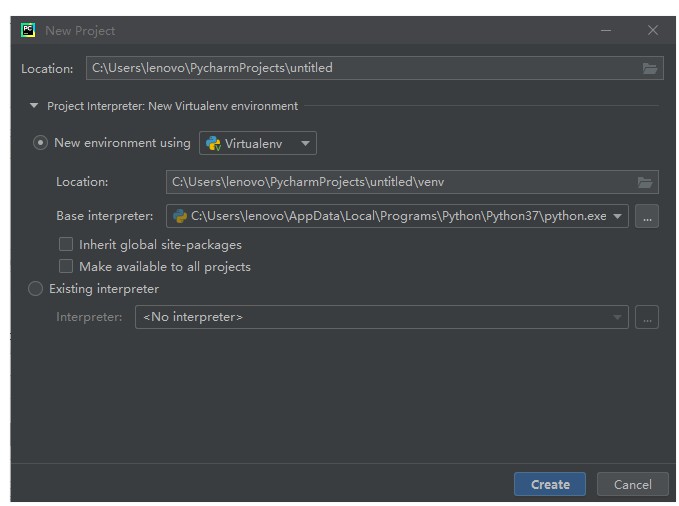Click Project Interpreter: New Virtualenv environment label
The height and width of the screenshot is (506, 679).
(x=172, y=106)
